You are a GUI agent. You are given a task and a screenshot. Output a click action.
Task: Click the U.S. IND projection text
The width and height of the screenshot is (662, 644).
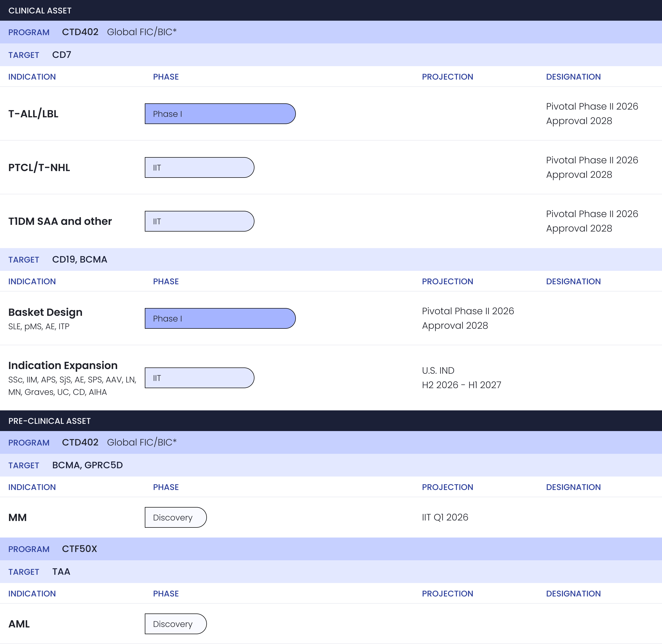(x=438, y=370)
